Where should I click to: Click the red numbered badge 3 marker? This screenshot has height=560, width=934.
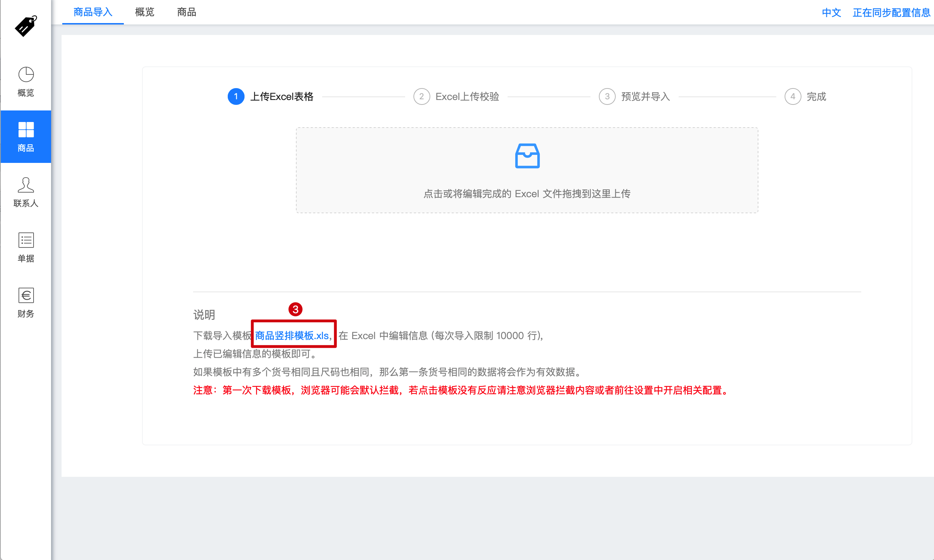295,309
